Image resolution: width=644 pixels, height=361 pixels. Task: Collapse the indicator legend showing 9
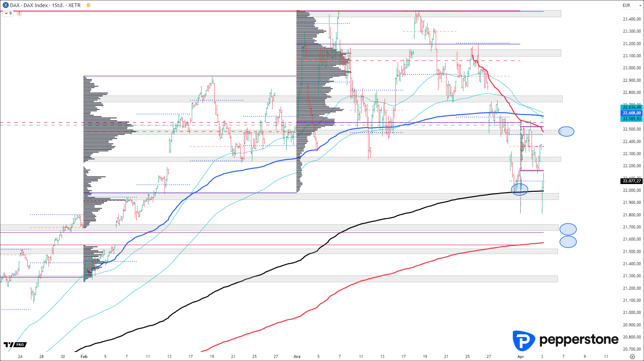(x=6, y=13)
